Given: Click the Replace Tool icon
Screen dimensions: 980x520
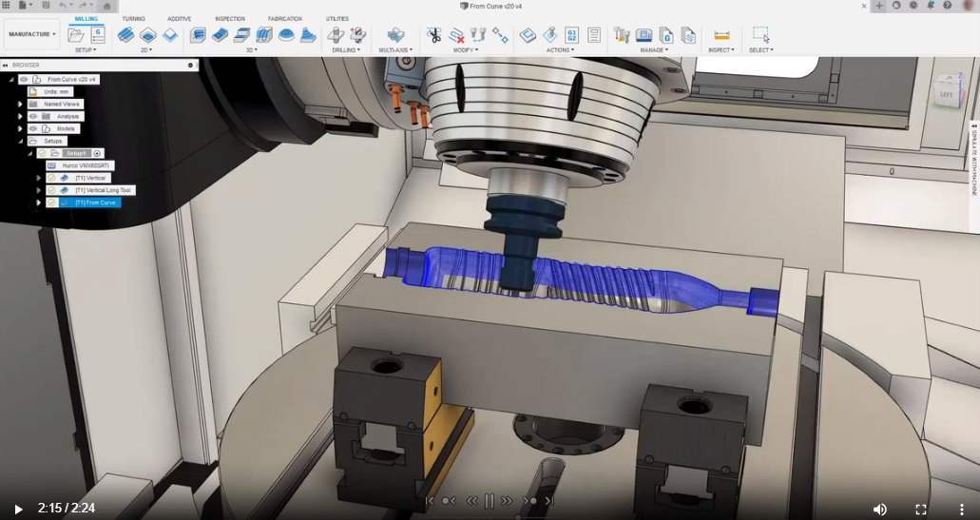Looking at the screenshot, I should pos(478,35).
